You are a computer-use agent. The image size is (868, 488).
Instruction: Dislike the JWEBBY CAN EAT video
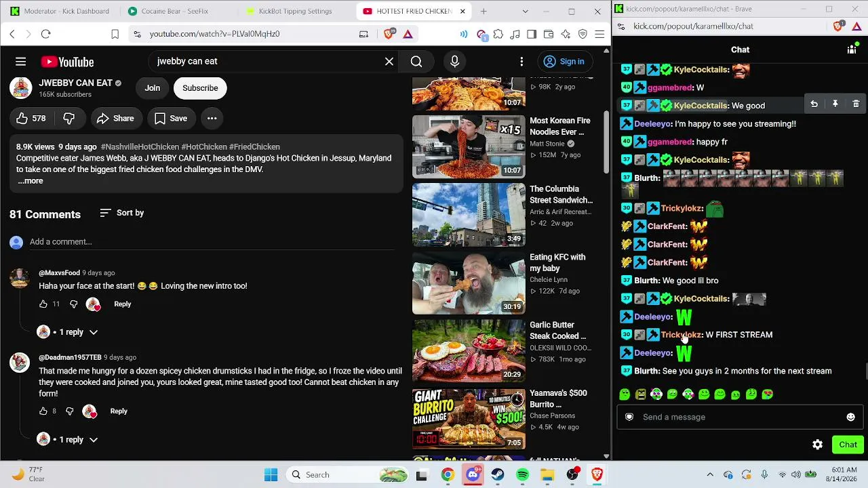click(68, 119)
